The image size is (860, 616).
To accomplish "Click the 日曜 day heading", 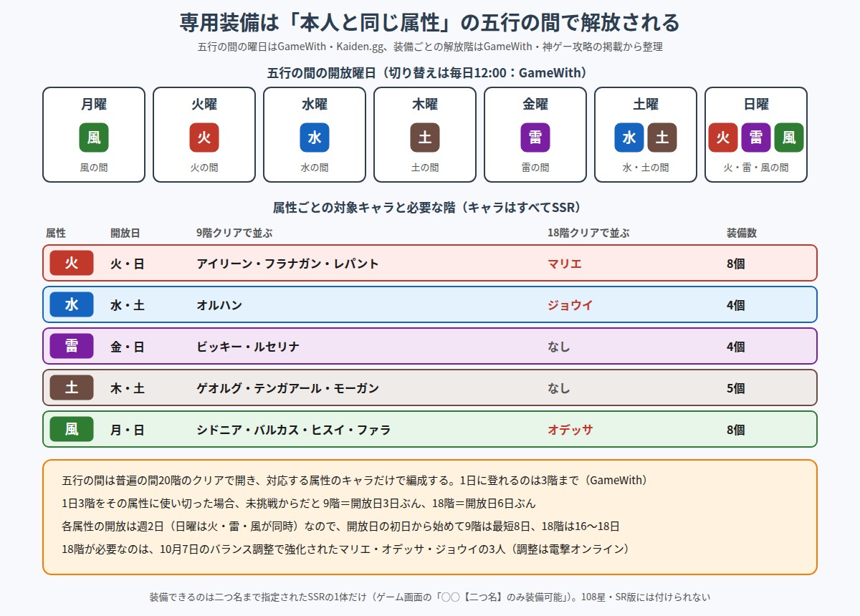I will point(756,105).
